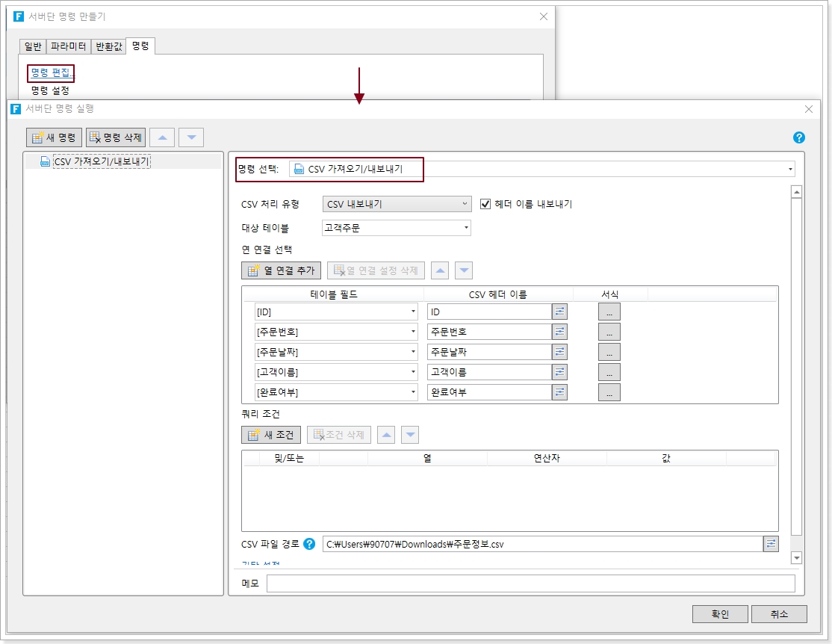Click the binding icon beside ID header field

click(x=559, y=312)
